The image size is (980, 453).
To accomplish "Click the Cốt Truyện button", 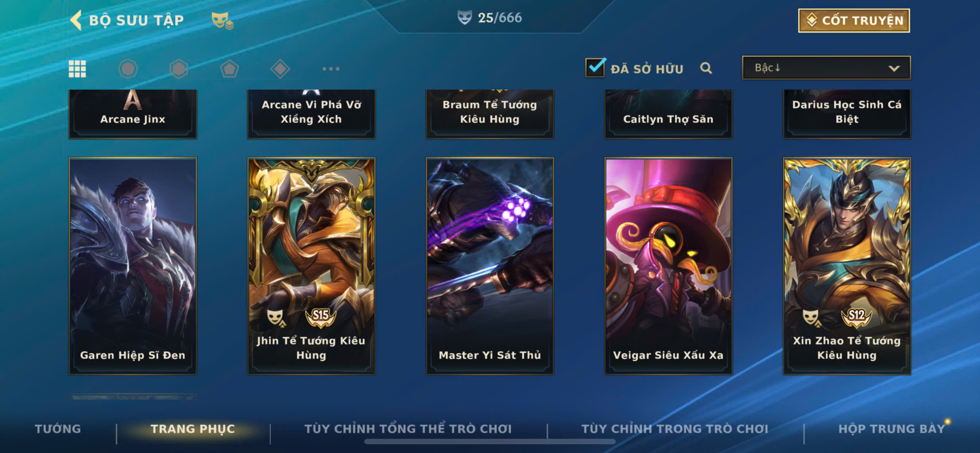I will pyautogui.click(x=854, y=20).
